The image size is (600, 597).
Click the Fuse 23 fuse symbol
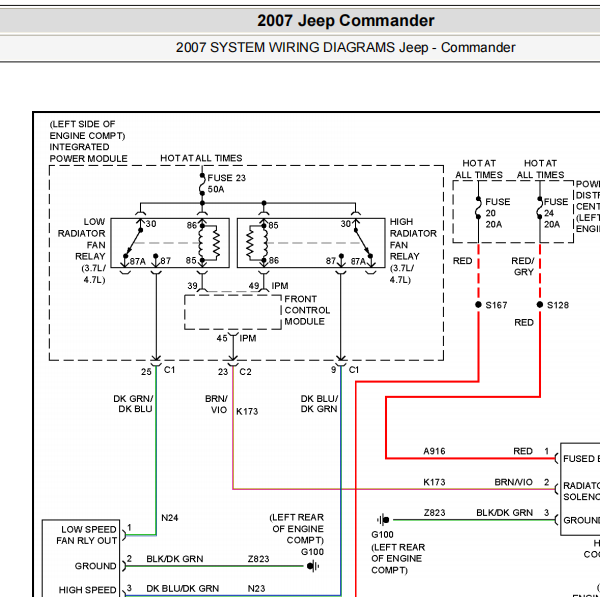tap(202, 185)
